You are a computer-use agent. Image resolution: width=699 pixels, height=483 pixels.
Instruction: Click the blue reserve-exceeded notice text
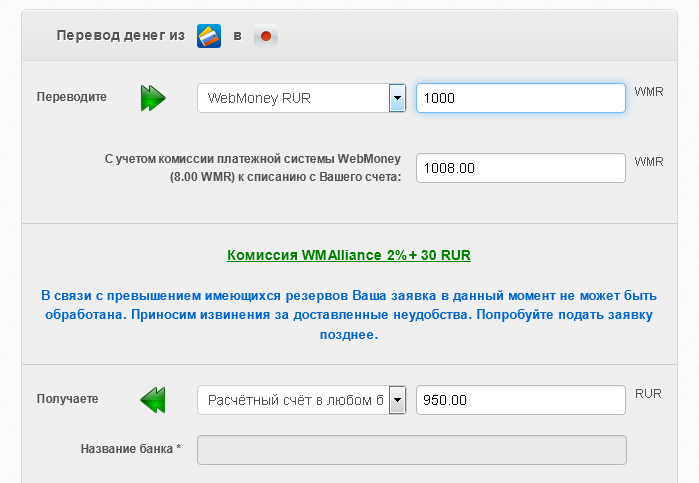[349, 315]
